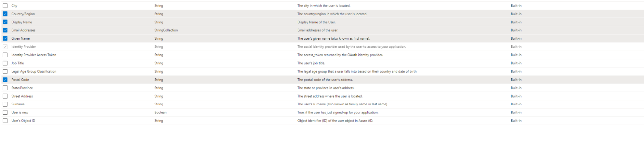Check the User's Object ID checkbox
644x143 pixels.
5,121
